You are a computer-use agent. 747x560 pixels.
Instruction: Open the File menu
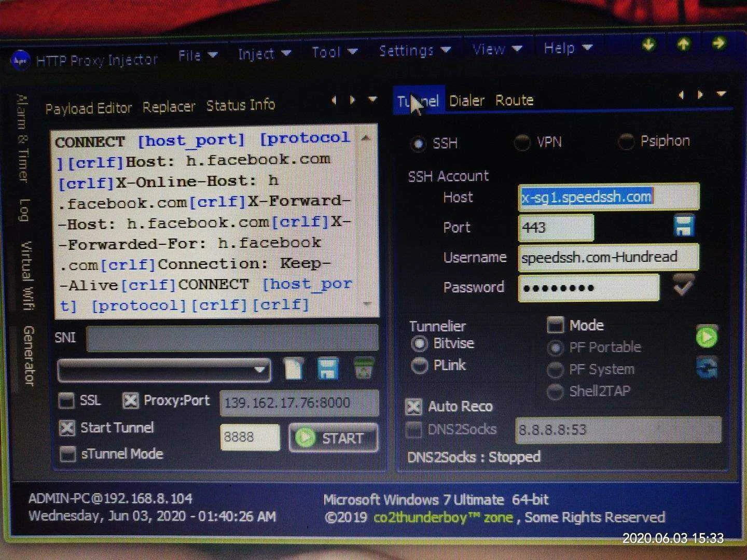198,55
